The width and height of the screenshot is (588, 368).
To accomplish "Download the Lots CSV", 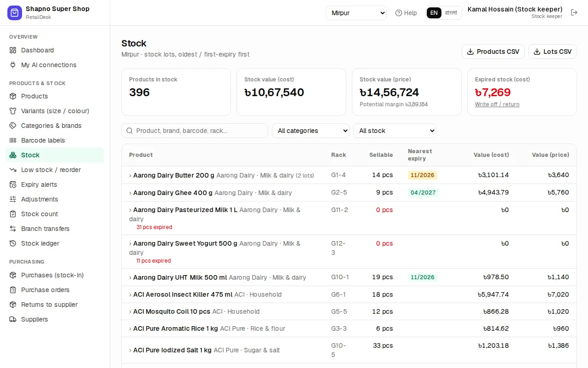I will pyautogui.click(x=553, y=52).
